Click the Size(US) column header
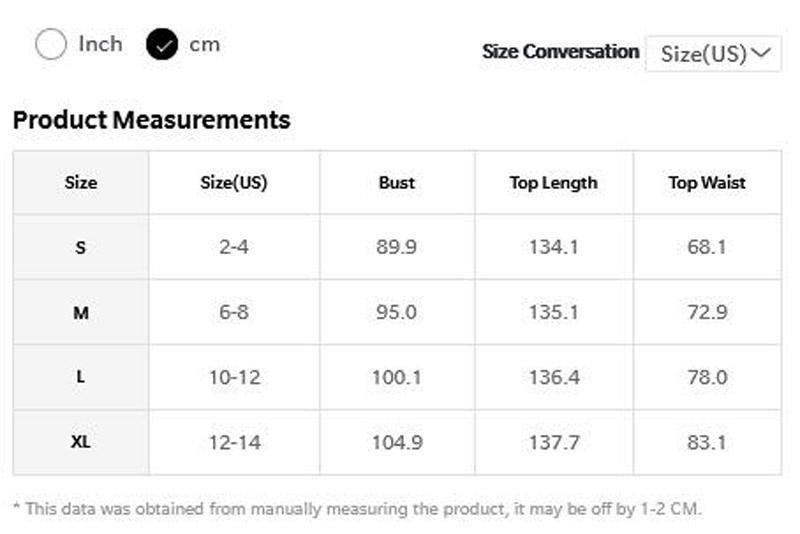The width and height of the screenshot is (800, 534). [x=234, y=183]
